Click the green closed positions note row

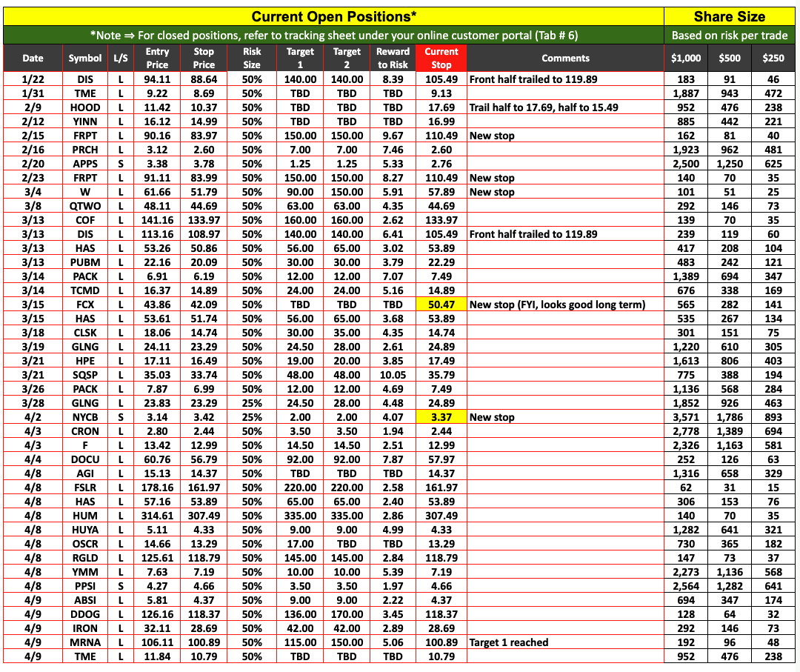(333, 35)
